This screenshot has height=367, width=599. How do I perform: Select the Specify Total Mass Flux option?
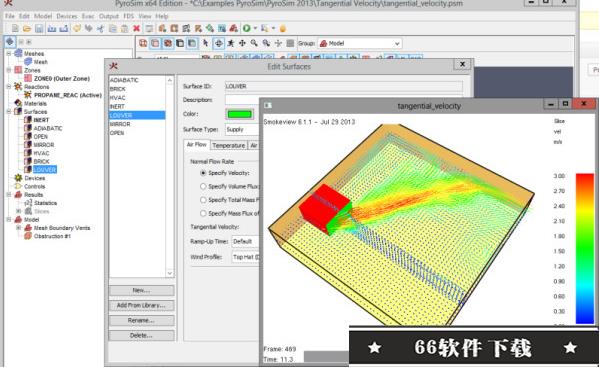(203, 200)
